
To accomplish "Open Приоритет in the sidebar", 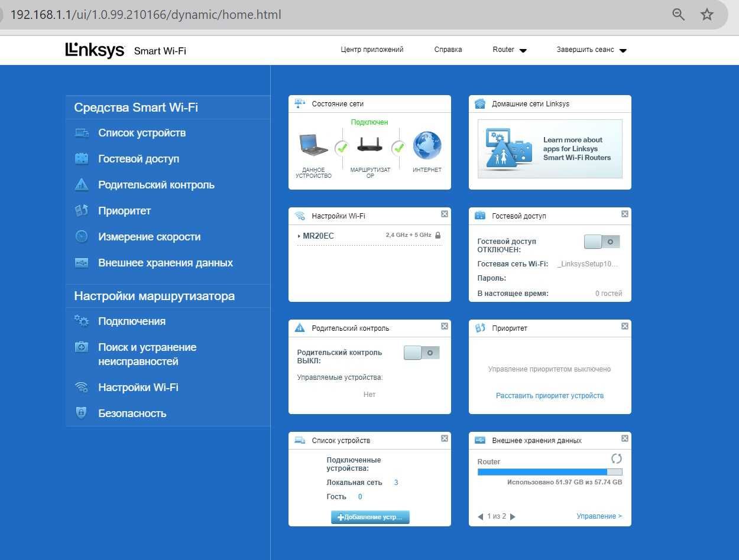I will pyautogui.click(x=125, y=211).
